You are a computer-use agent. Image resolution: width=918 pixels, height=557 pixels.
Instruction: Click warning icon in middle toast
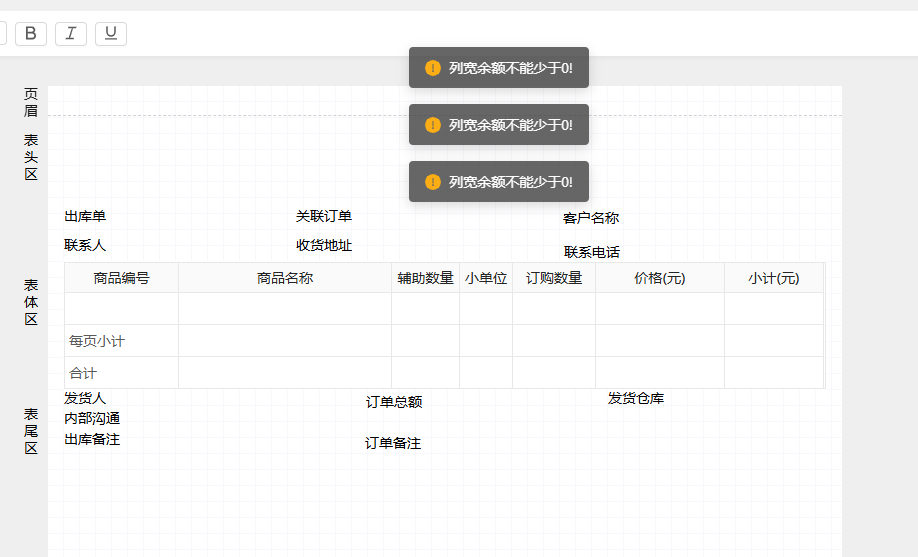coord(433,125)
